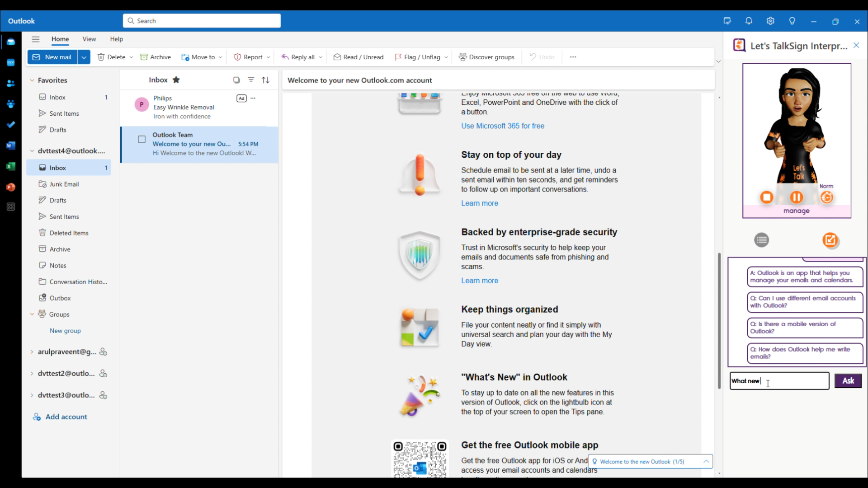Open the Help tab
This screenshot has width=868, height=488.
pyautogui.click(x=116, y=39)
